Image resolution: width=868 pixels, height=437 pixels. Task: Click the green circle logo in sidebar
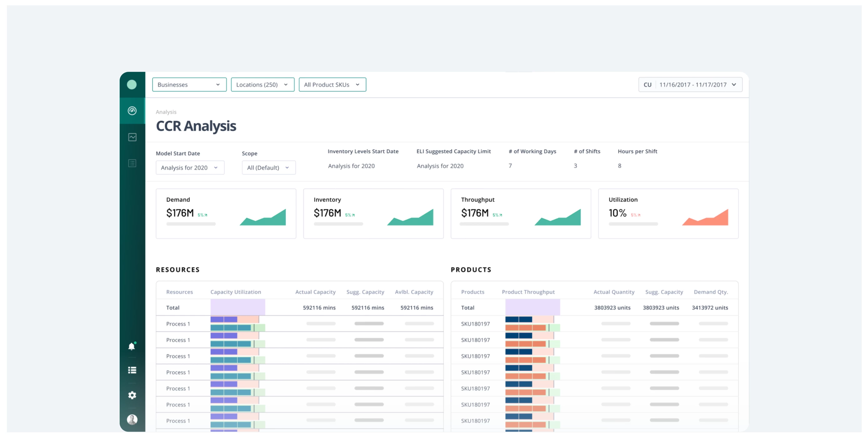[x=132, y=85]
